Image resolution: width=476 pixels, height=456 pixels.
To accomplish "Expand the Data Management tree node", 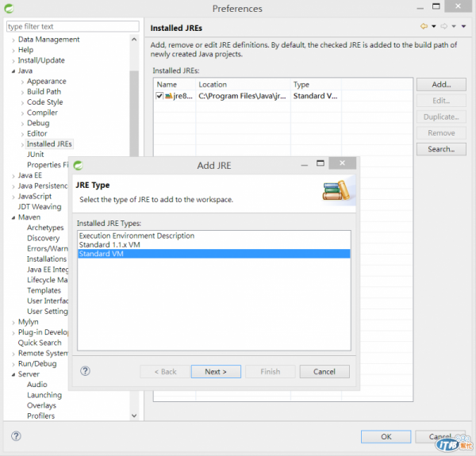I will coord(13,40).
